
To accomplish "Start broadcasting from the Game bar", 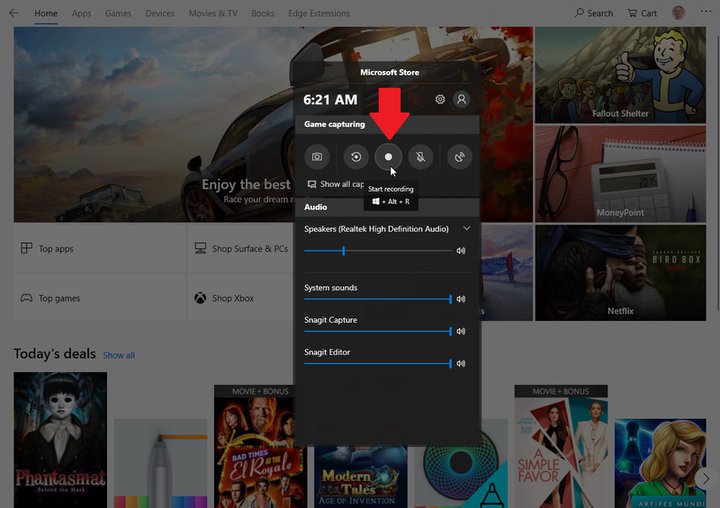I will pyautogui.click(x=460, y=157).
